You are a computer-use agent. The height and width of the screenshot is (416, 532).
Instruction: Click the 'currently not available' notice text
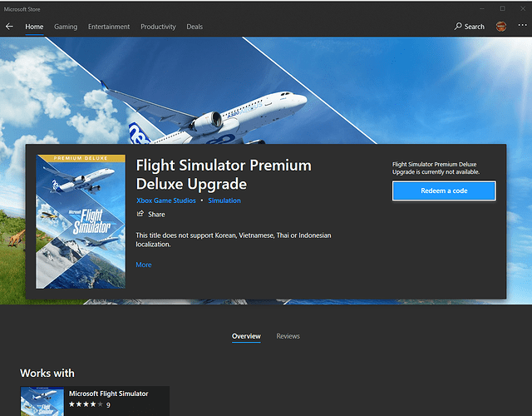[x=436, y=168]
